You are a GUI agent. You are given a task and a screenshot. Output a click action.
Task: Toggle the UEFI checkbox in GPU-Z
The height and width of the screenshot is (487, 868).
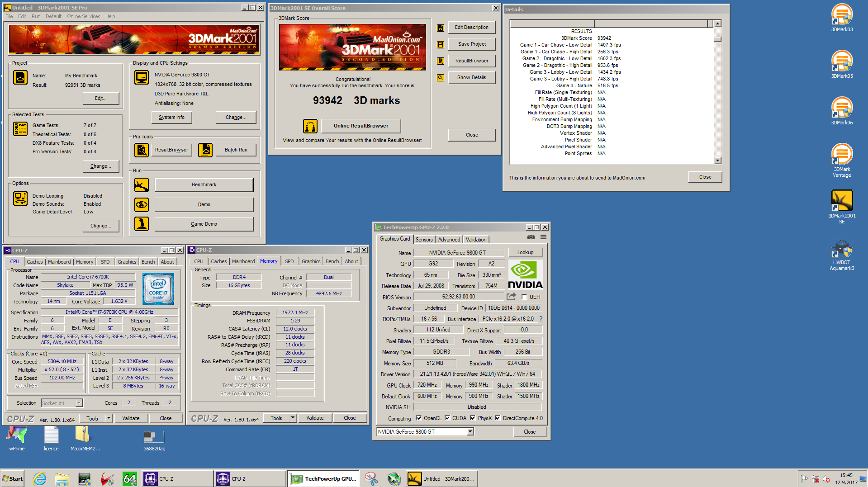pos(524,297)
